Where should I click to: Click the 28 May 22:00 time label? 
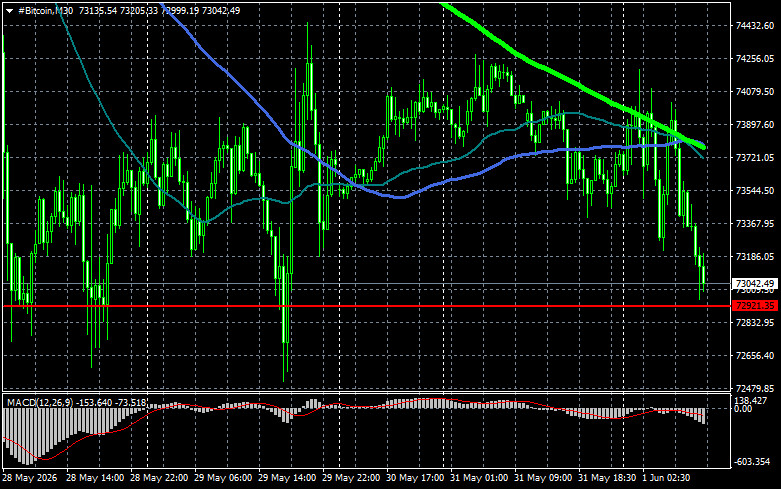[x=159, y=478]
